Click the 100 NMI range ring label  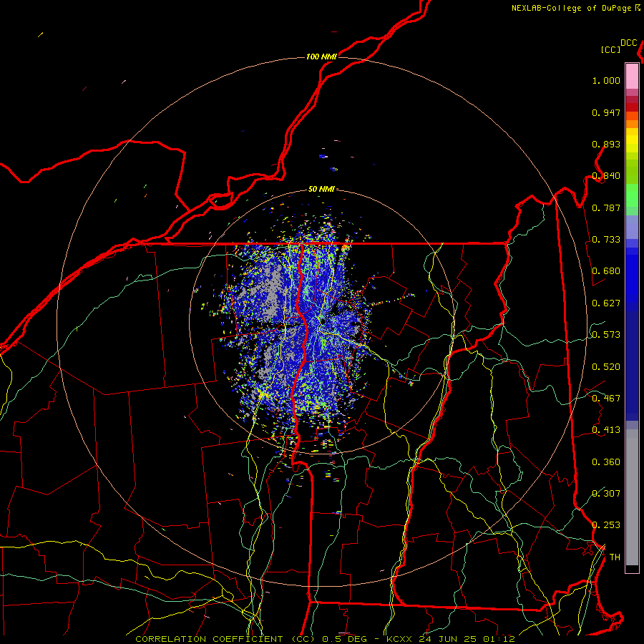click(x=321, y=57)
